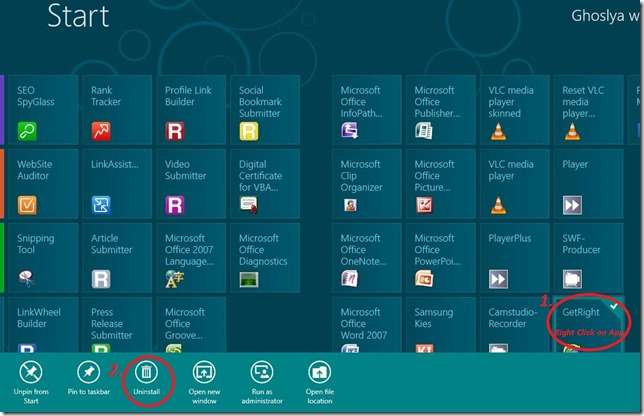The width and height of the screenshot is (644, 416).
Task: Open Press Release Submitter tile
Action: (117, 324)
